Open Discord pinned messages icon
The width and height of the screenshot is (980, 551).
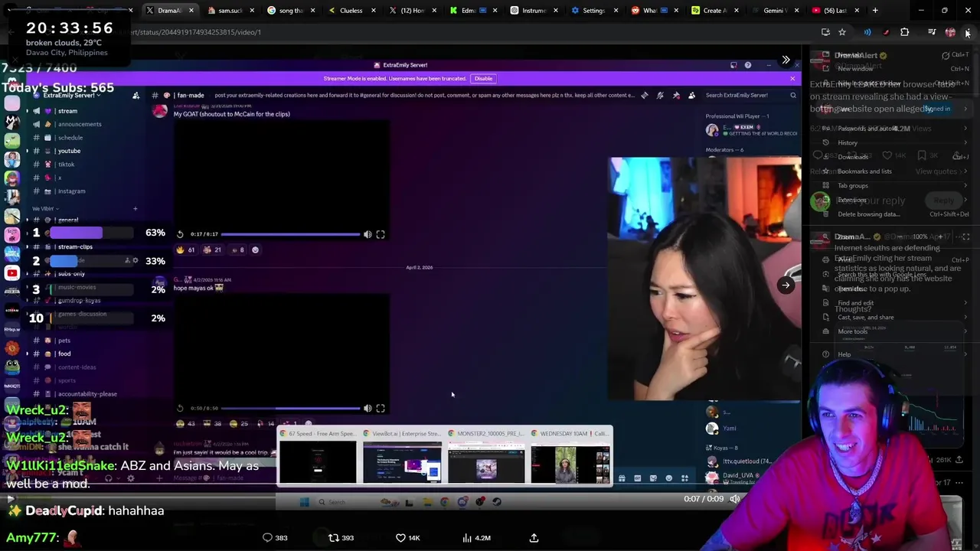(676, 95)
